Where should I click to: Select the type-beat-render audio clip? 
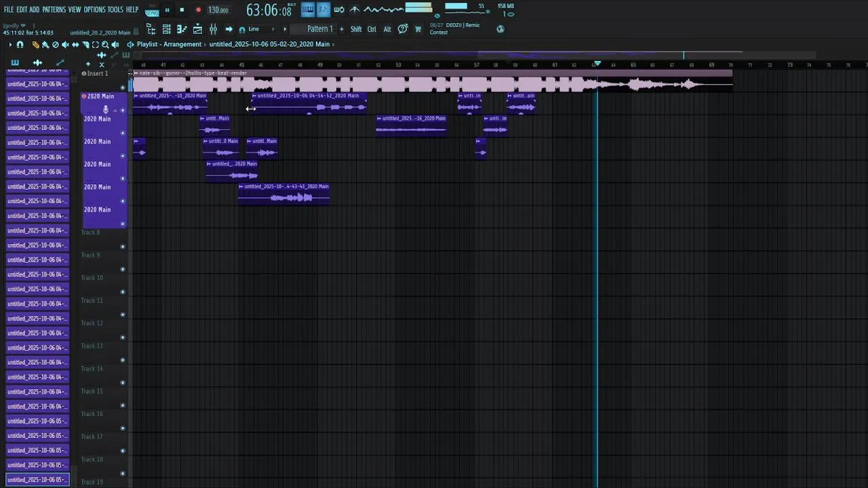click(x=432, y=81)
